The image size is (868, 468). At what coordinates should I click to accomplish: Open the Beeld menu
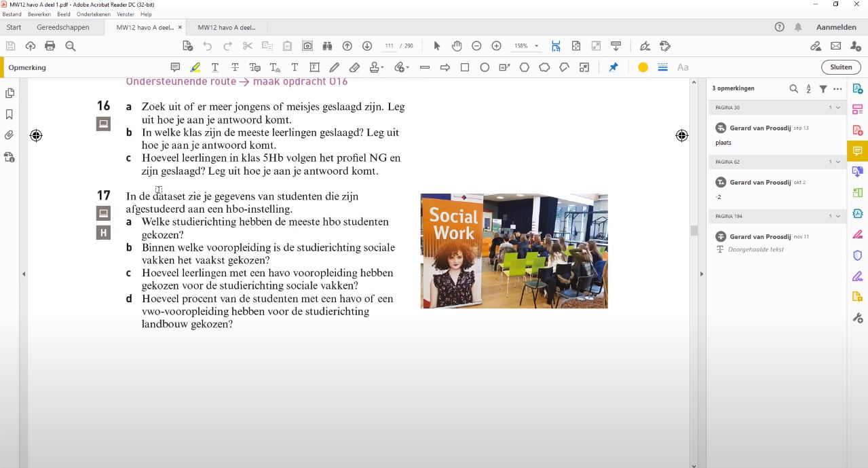64,14
